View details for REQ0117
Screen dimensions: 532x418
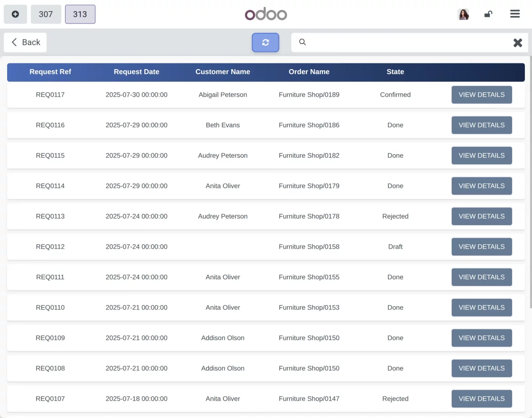click(481, 95)
